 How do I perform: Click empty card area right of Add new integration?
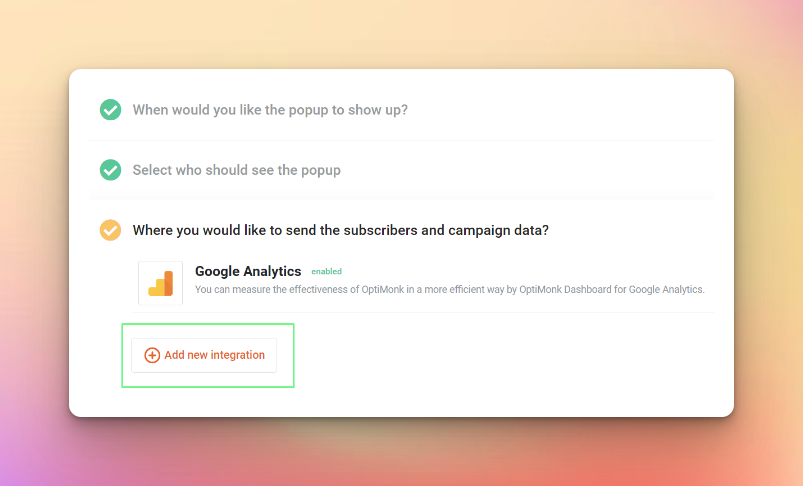tap(502, 358)
